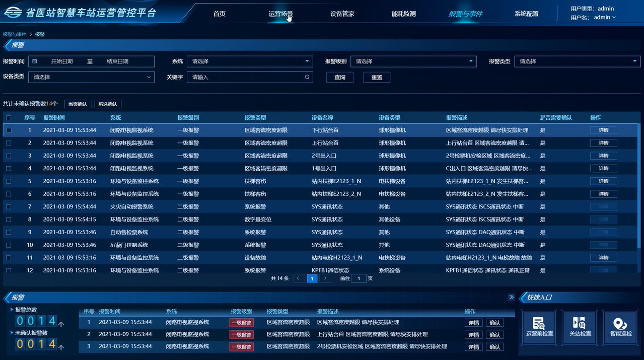644x360 pixels.
Task: Expand the 系统 dropdown filter
Action: 250,61
